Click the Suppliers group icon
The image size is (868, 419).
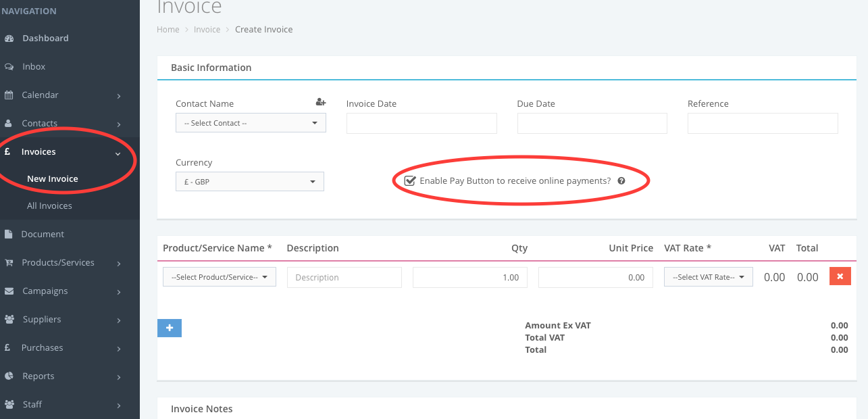pos(9,320)
